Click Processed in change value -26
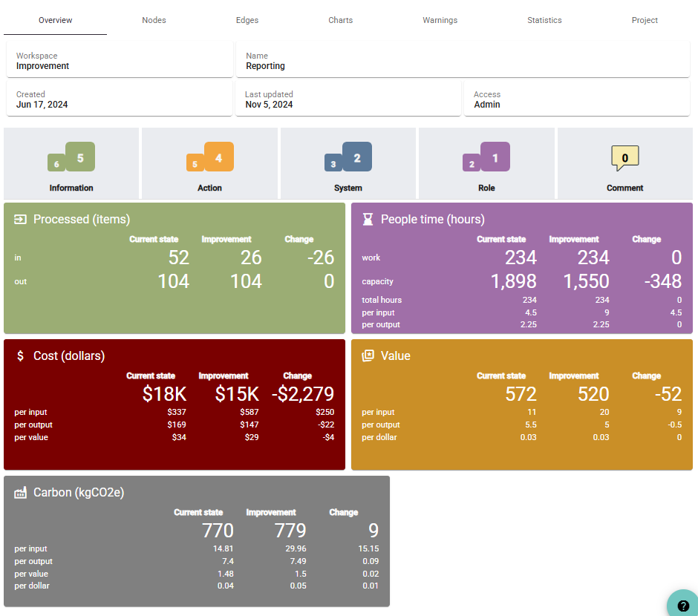The image size is (698, 616). 321,258
